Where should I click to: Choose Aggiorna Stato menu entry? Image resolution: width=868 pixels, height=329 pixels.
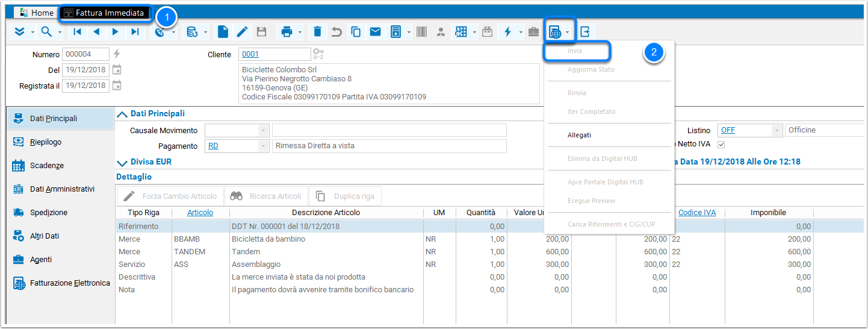(591, 69)
